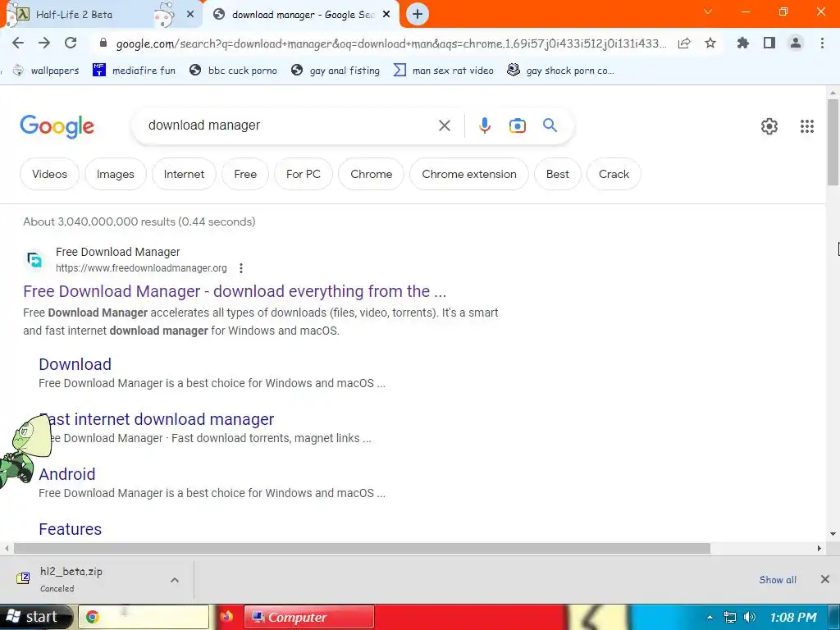This screenshot has height=630, width=840.
Task: Click the vertical scrollbar down arrow
Action: click(x=833, y=533)
